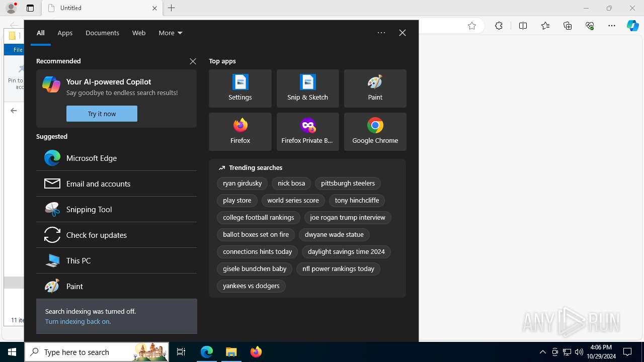644x362 pixels.
Task: Toggle Edge split screen
Action: pyautogui.click(x=523, y=26)
